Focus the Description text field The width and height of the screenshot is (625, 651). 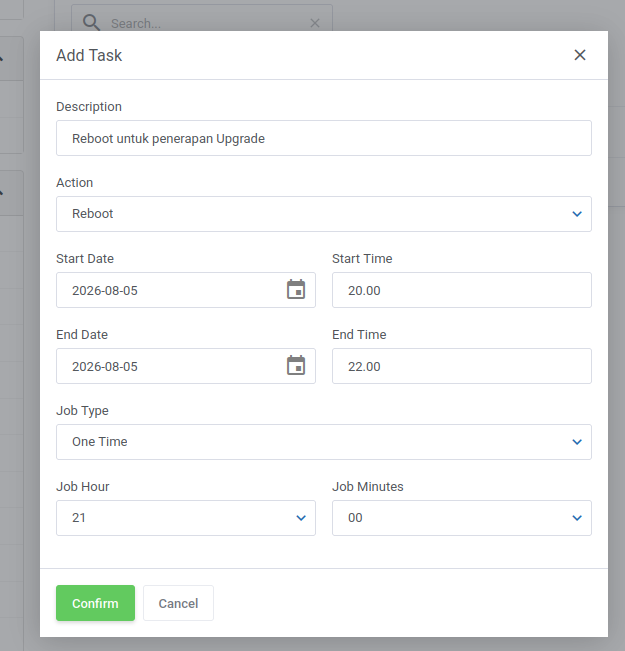(324, 138)
